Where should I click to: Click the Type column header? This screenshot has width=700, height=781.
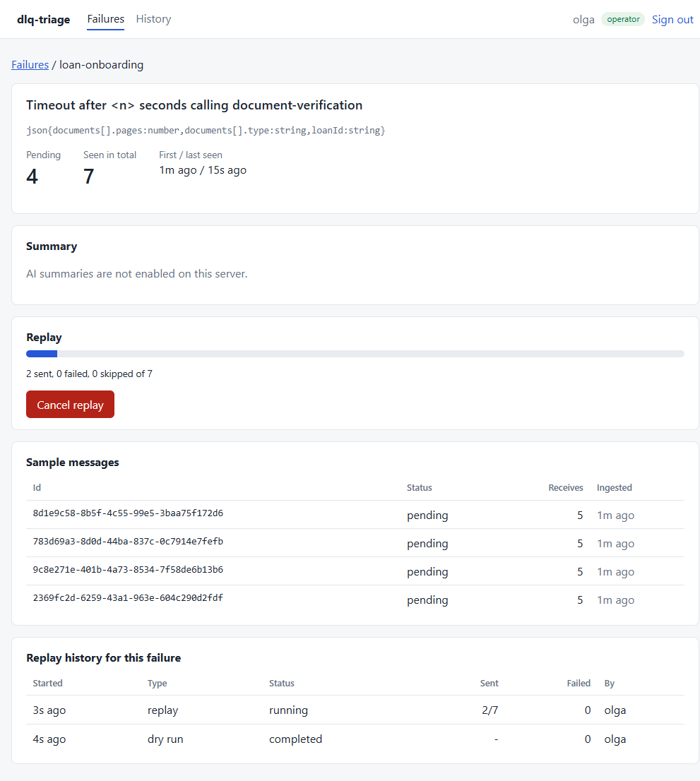click(x=157, y=684)
